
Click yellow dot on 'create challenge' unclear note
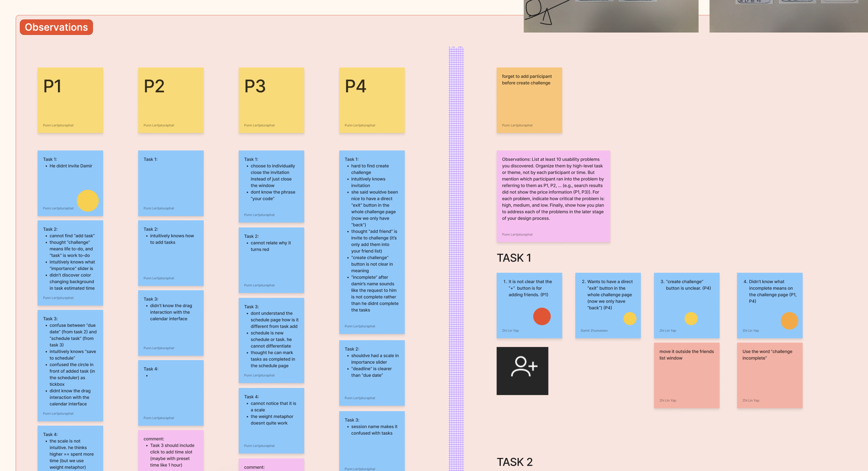[x=691, y=318]
